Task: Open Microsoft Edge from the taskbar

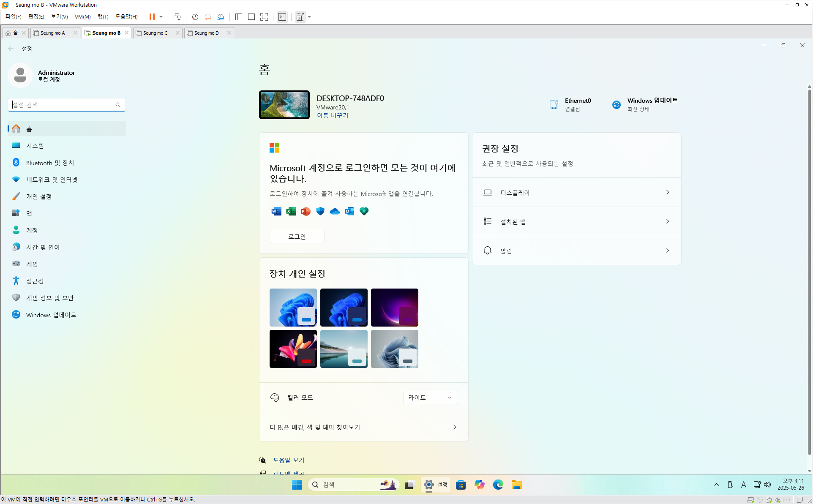Action: click(x=498, y=485)
